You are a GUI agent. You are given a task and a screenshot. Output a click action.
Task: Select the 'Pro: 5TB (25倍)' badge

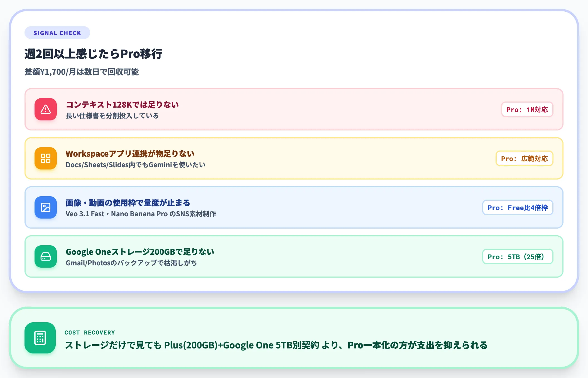tap(518, 257)
